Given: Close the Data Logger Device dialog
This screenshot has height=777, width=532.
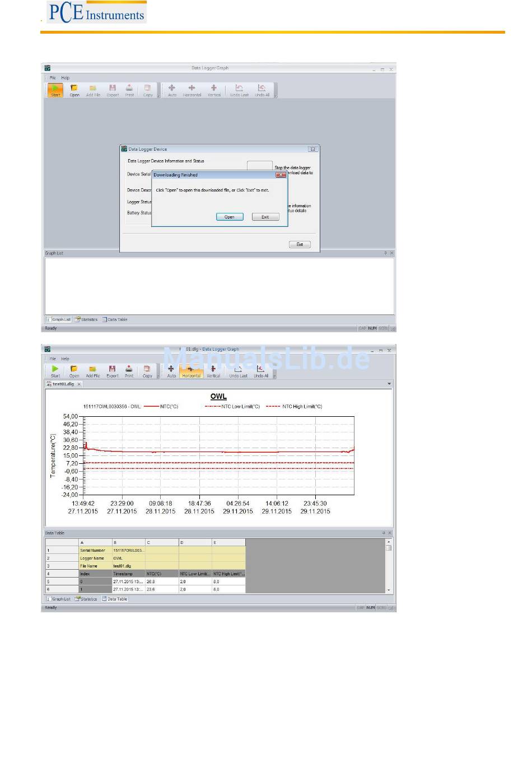Looking at the screenshot, I should click(313, 149).
